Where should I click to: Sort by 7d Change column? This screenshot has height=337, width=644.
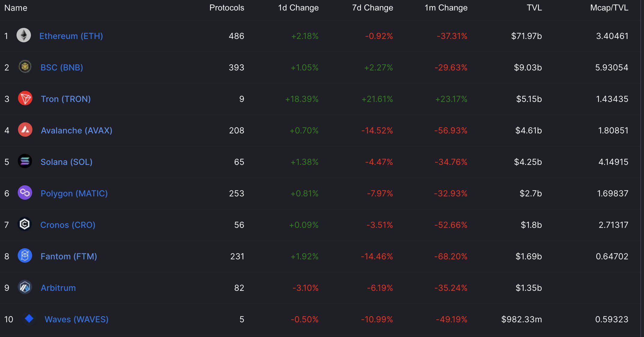coord(372,8)
